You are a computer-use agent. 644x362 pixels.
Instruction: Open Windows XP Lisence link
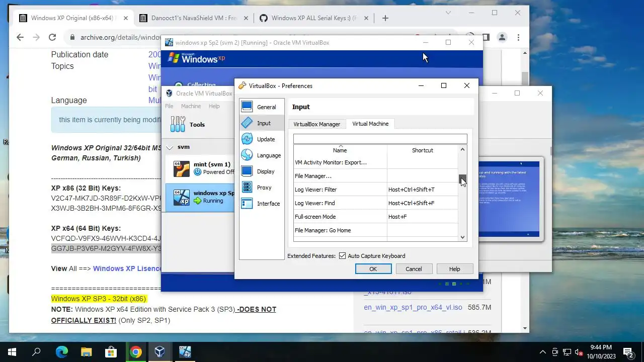[127, 268]
